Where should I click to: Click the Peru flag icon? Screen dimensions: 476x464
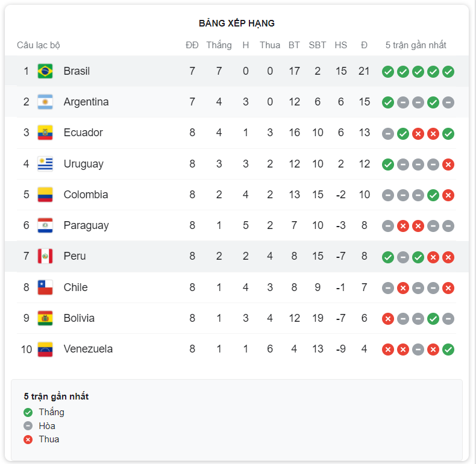(45, 256)
